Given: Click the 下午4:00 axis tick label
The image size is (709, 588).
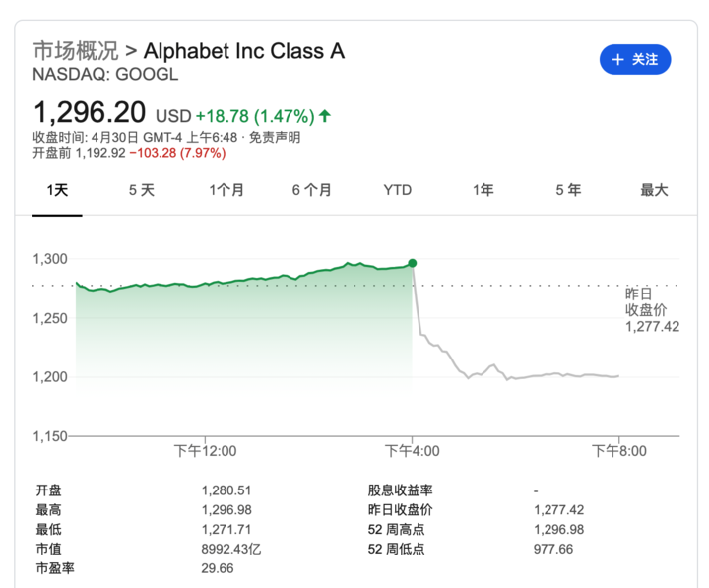Looking at the screenshot, I should [412, 451].
